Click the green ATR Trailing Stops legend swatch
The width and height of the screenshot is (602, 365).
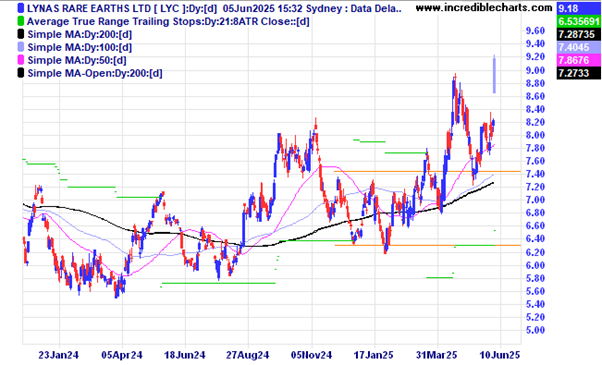pos(20,21)
